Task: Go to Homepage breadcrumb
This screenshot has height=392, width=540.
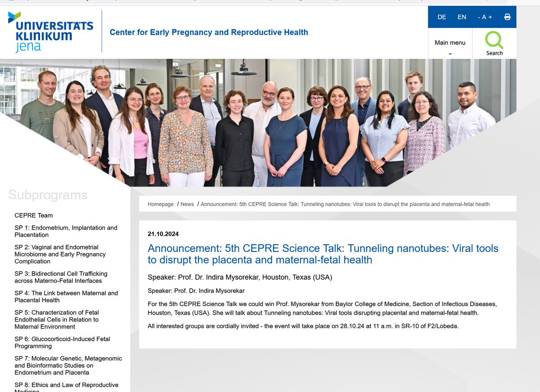Action: [x=161, y=204]
